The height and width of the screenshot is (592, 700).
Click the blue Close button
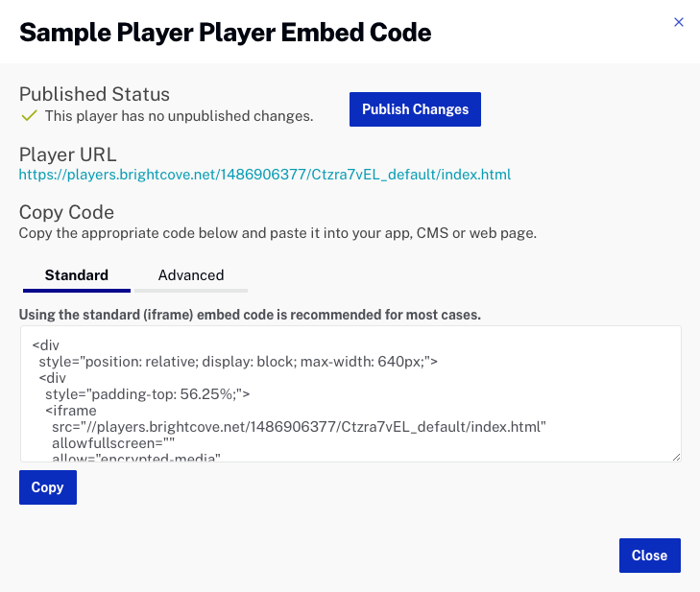pos(650,556)
